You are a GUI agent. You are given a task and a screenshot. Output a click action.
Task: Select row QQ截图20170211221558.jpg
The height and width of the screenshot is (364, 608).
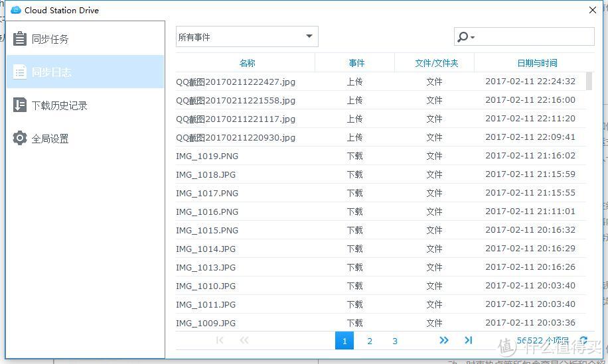(x=381, y=100)
